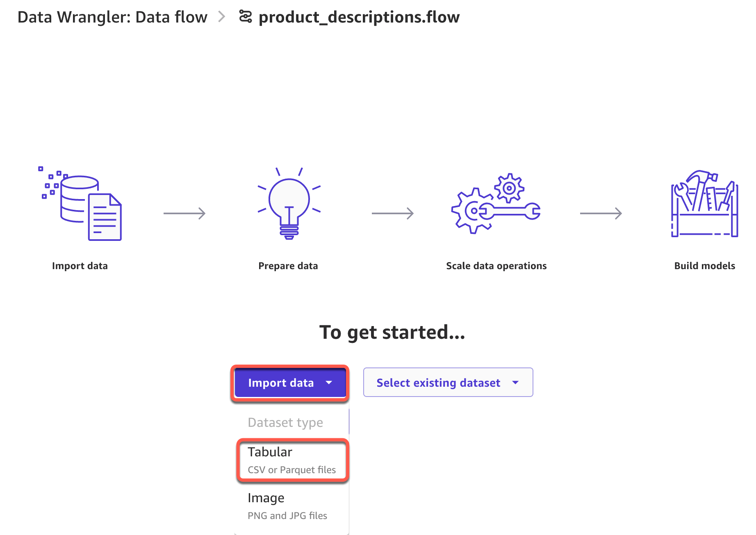Click the Prepare data lightbulb icon
This screenshot has height=535, width=756.
289,204
